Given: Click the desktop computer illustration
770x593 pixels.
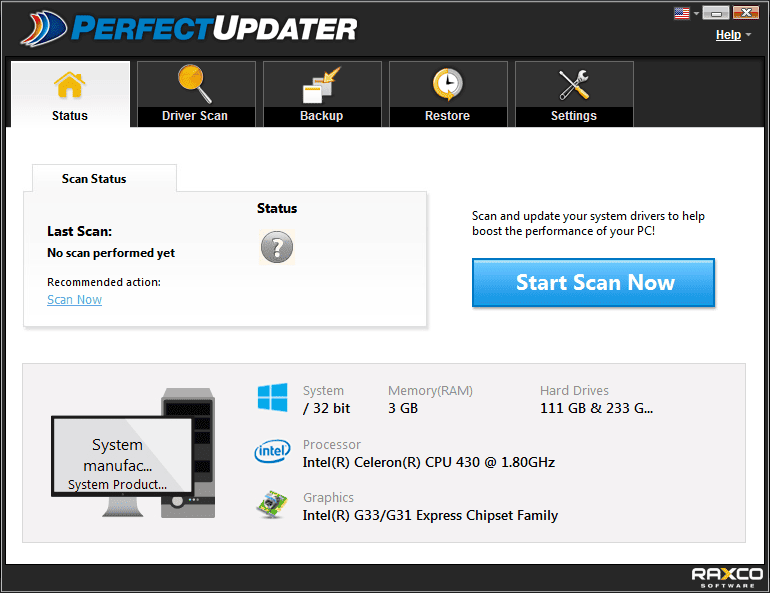Looking at the screenshot, I should pos(133,453).
